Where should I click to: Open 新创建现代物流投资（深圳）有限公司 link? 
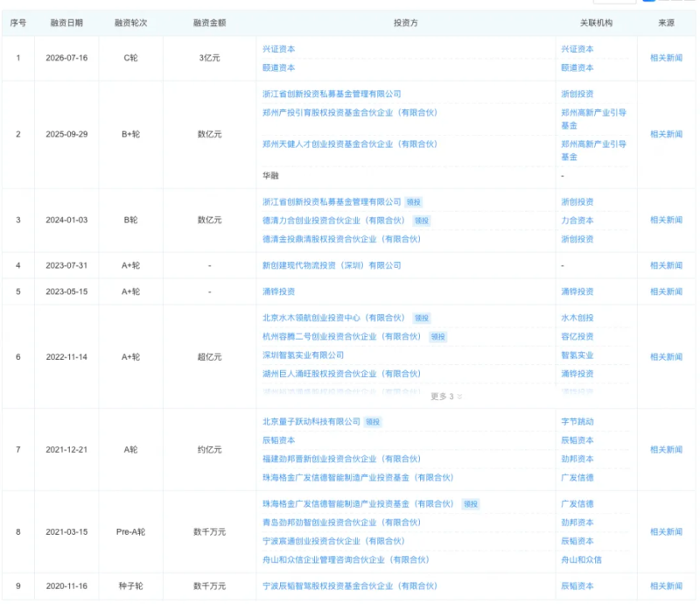click(x=332, y=266)
